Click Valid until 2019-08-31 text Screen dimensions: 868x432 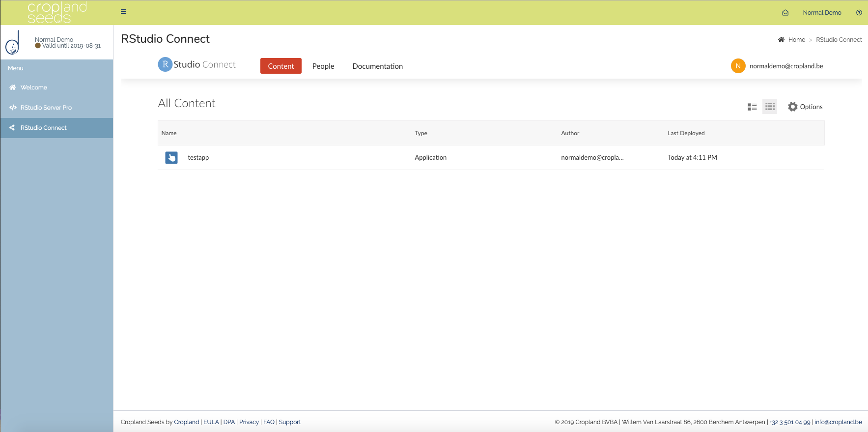coord(71,46)
